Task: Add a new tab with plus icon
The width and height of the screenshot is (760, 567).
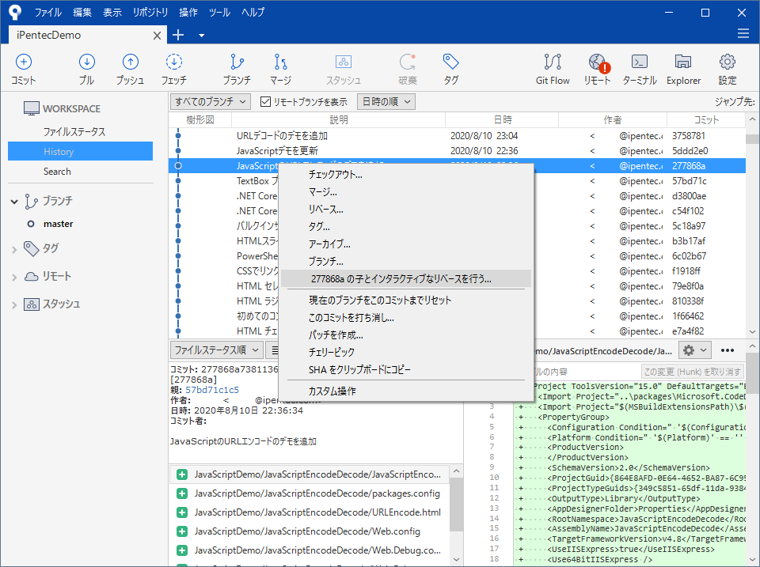Action: point(178,35)
